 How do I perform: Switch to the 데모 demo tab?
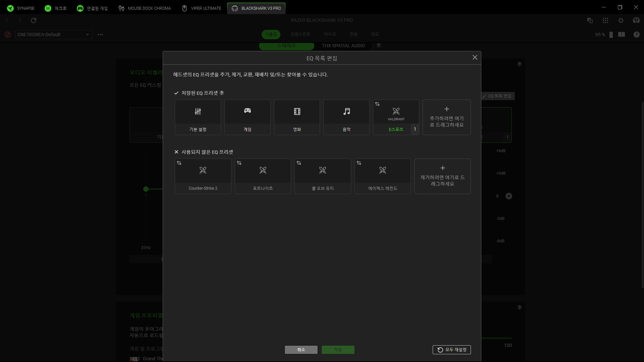coord(375,34)
